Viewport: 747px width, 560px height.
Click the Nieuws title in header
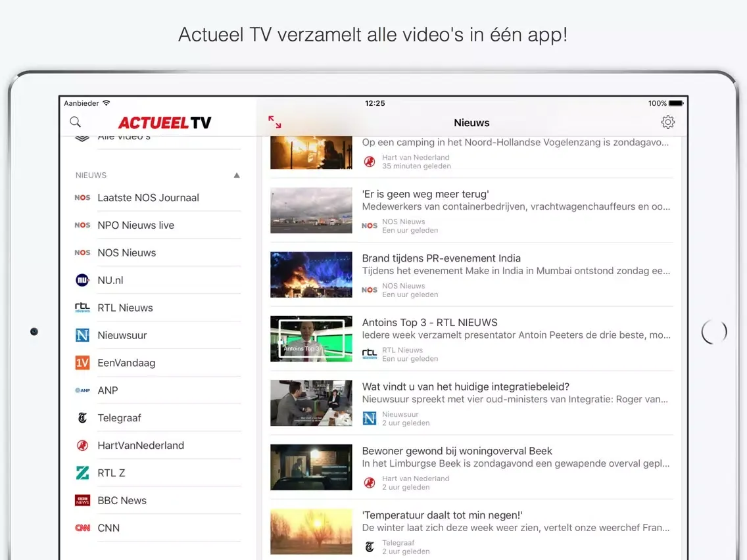(471, 123)
